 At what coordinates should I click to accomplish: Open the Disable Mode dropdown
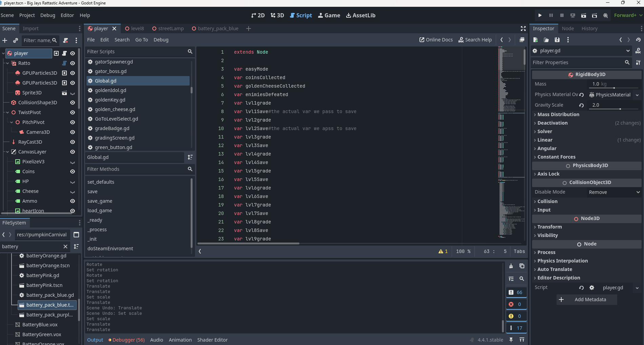pos(614,192)
